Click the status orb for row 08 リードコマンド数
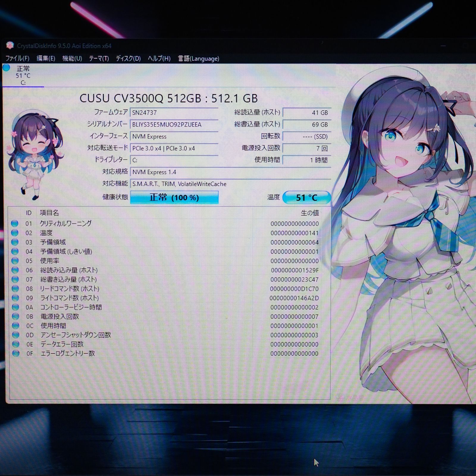Viewport: 476px width, 476px height. point(15,289)
